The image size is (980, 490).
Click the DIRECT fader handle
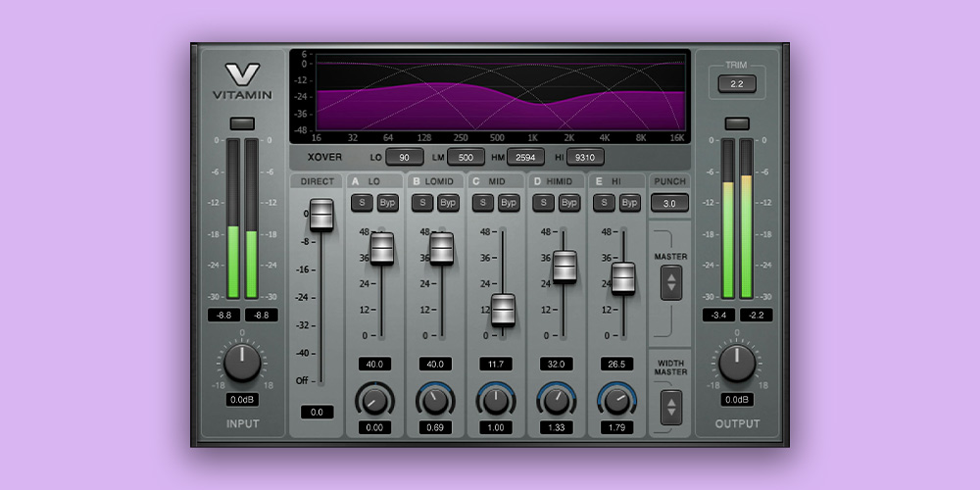pyautogui.click(x=321, y=215)
